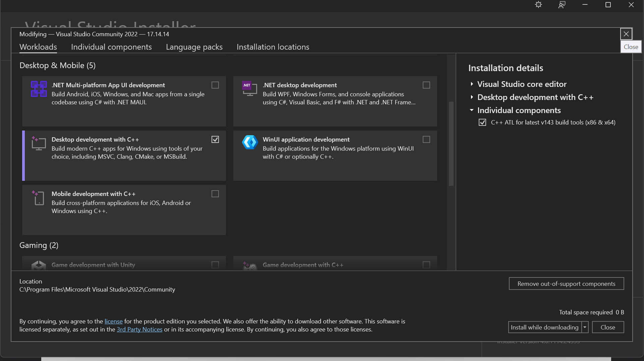Open the Language packs tab
The image size is (644, 361).
coord(194,47)
